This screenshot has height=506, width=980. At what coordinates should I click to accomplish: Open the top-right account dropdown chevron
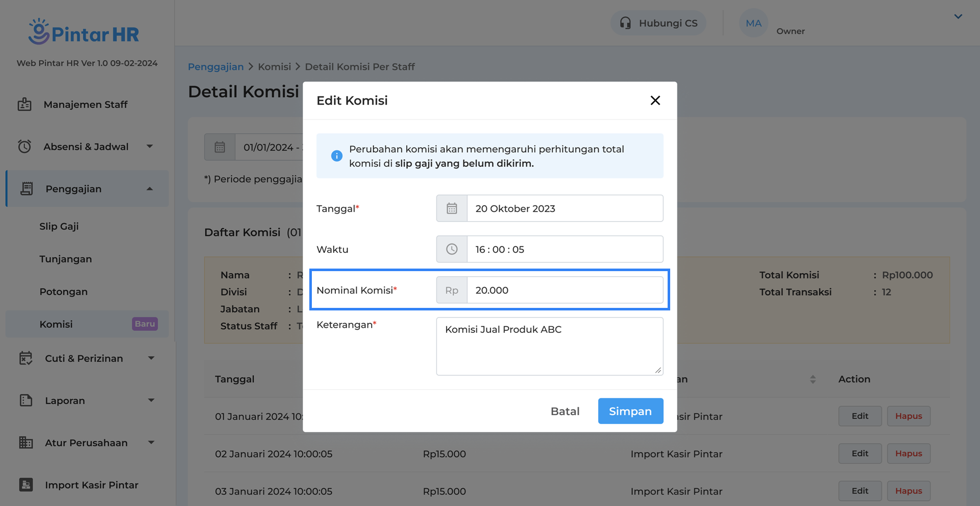(x=958, y=16)
